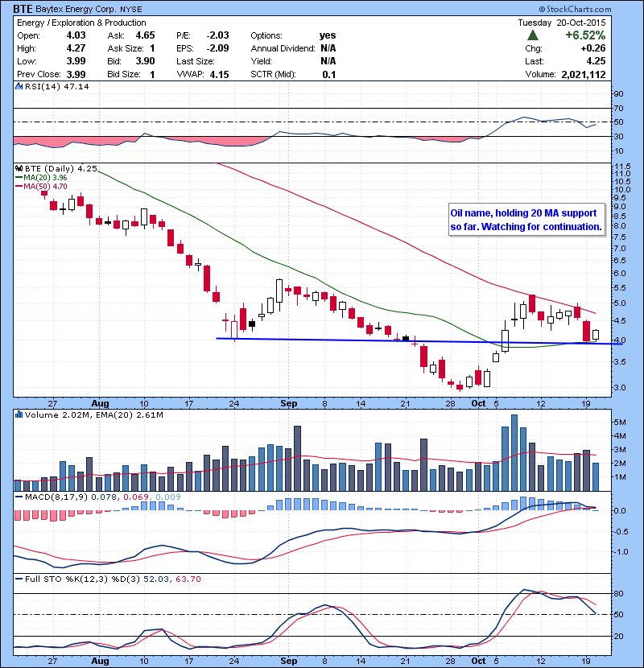
Task: Click the Options value yes
Action: (328, 35)
